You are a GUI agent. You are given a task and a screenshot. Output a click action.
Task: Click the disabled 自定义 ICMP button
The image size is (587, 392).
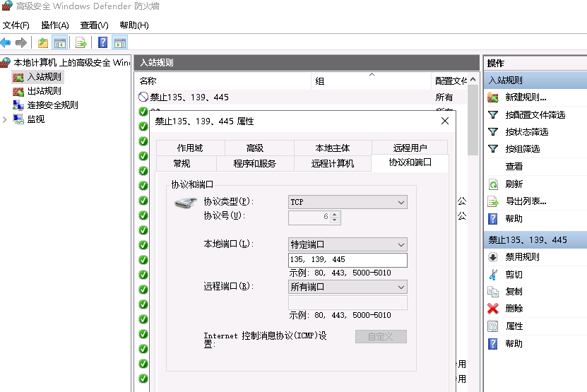pyautogui.click(x=381, y=337)
